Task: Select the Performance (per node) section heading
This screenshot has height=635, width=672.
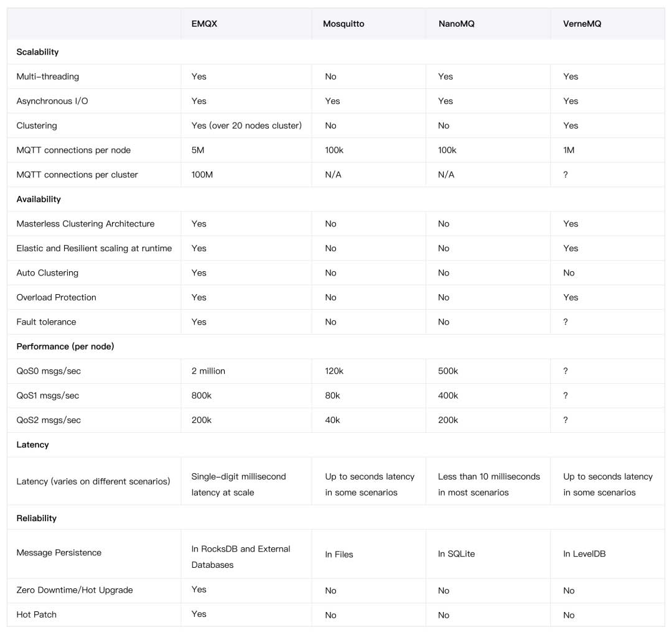Action: pyautogui.click(x=65, y=346)
